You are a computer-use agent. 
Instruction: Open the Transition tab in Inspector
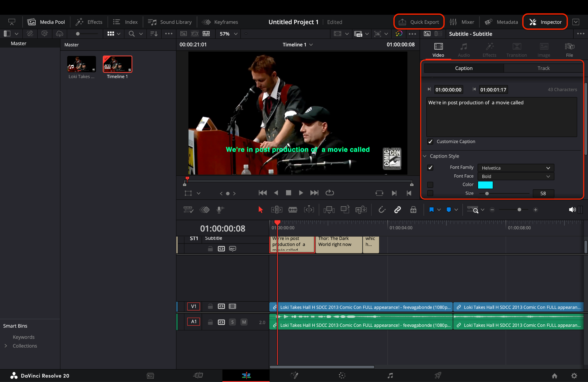pyautogui.click(x=516, y=49)
